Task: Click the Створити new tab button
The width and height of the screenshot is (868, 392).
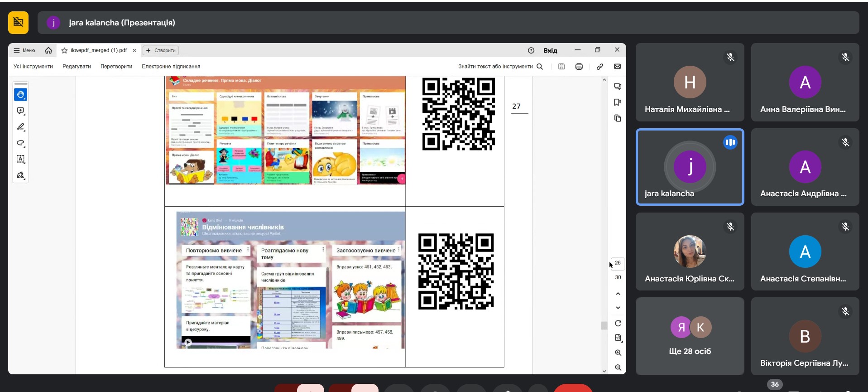Action: click(161, 50)
